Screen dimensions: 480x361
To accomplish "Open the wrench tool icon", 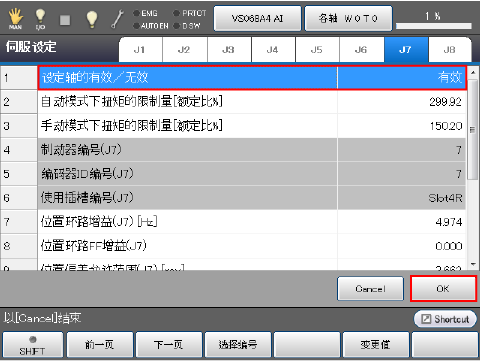I will pos(117,19).
